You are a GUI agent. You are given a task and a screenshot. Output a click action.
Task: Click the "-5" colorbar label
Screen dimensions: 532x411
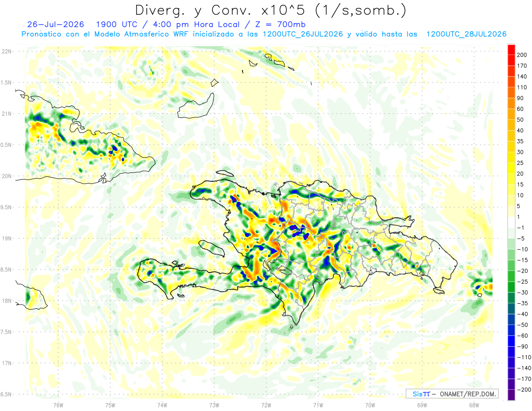tap(521, 238)
